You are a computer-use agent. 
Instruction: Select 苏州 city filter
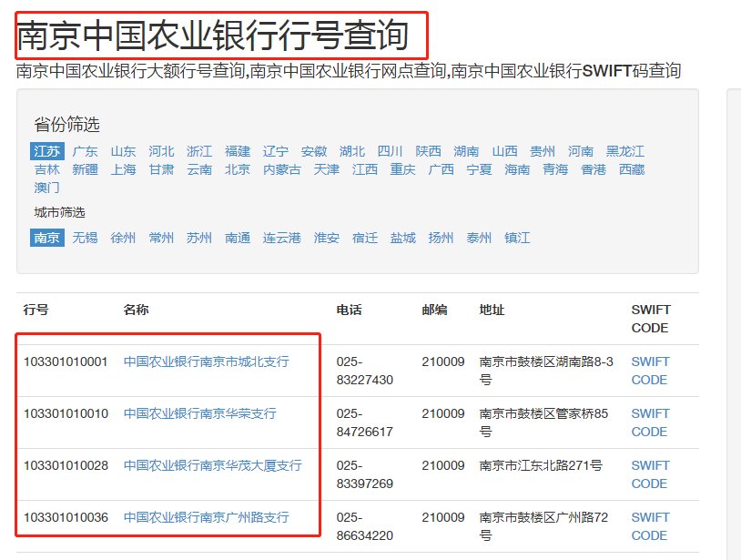point(199,238)
